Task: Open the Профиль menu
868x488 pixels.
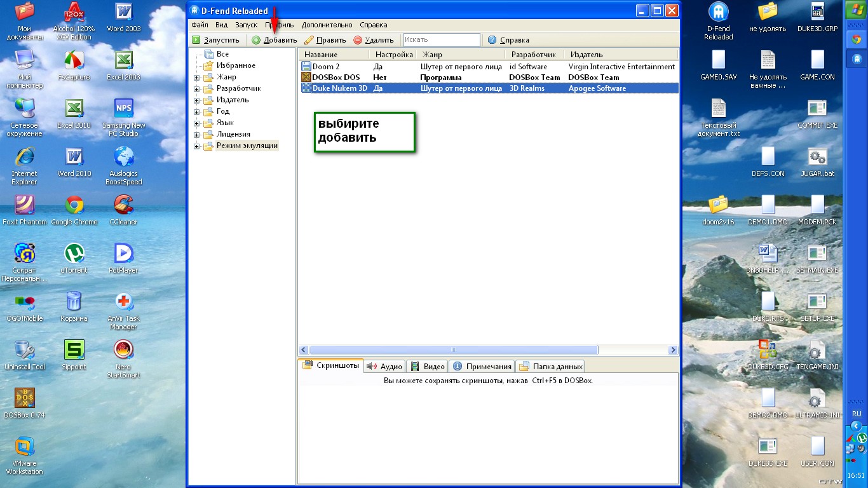Action: pyautogui.click(x=280, y=25)
